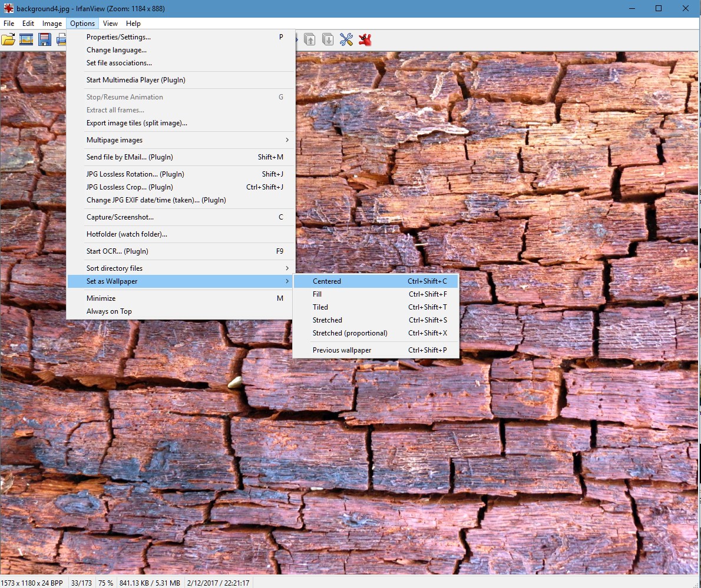Click the 75 % zoom status bar field
The width and height of the screenshot is (701, 588).
pos(105,583)
